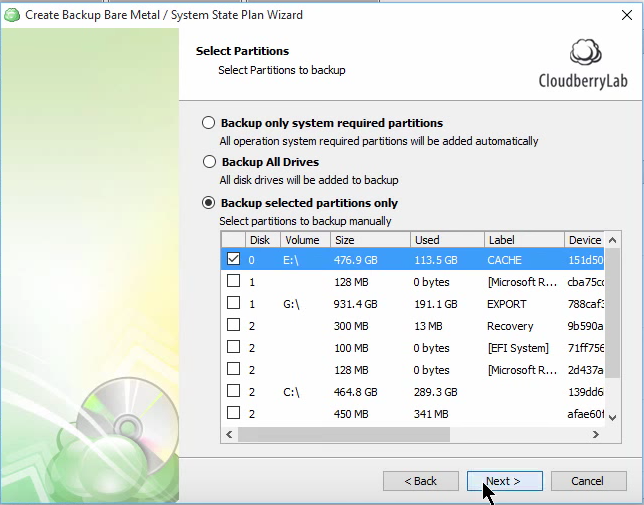Go back with the < Back button

coord(421,481)
